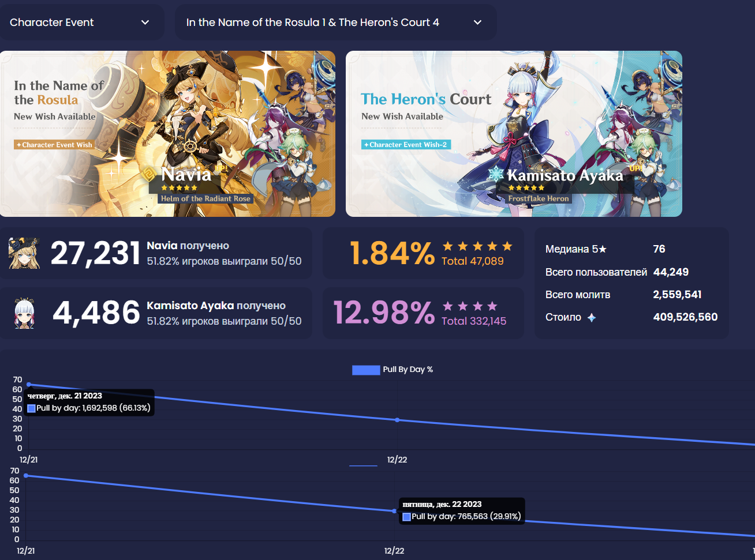The image size is (755, 560).
Task: Toggle the Pull By Day % legend swatch
Action: coord(366,370)
